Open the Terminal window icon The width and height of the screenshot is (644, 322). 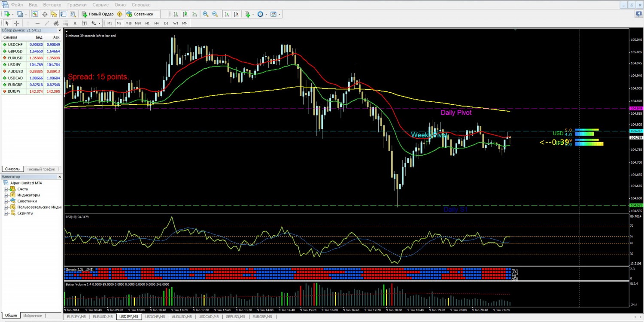pyautogui.click(x=63, y=14)
